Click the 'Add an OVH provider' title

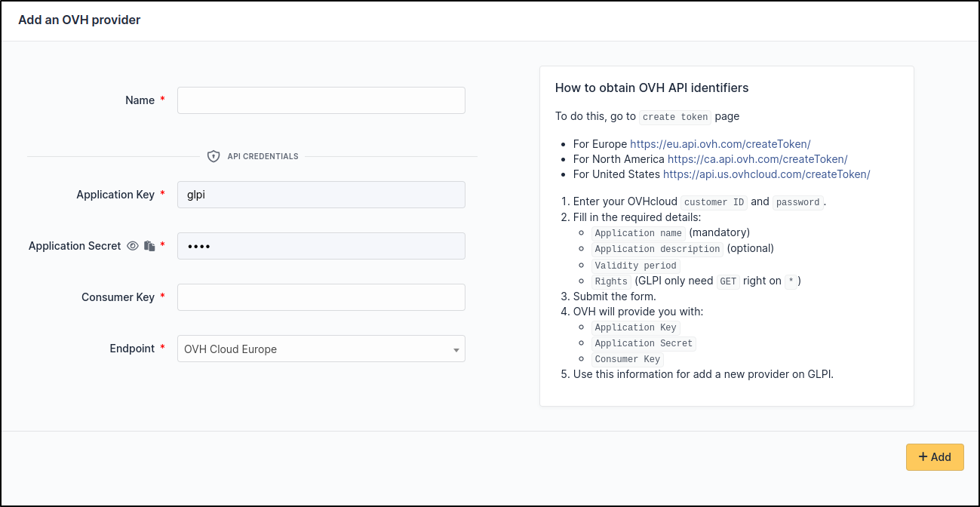79,20
